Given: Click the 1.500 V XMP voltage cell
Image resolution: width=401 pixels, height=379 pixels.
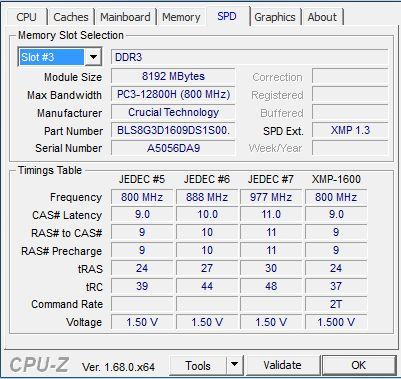Looking at the screenshot, I should (x=336, y=322).
